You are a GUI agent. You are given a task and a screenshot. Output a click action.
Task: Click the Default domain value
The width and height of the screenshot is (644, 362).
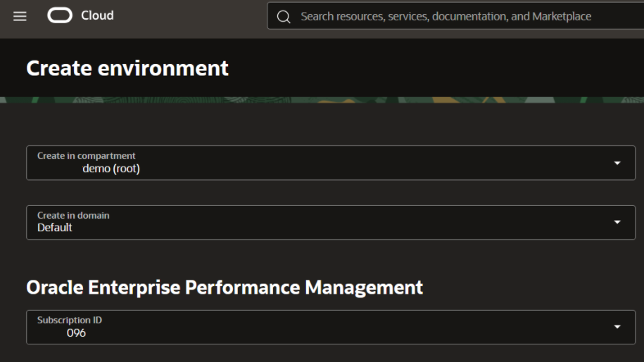[55, 228]
